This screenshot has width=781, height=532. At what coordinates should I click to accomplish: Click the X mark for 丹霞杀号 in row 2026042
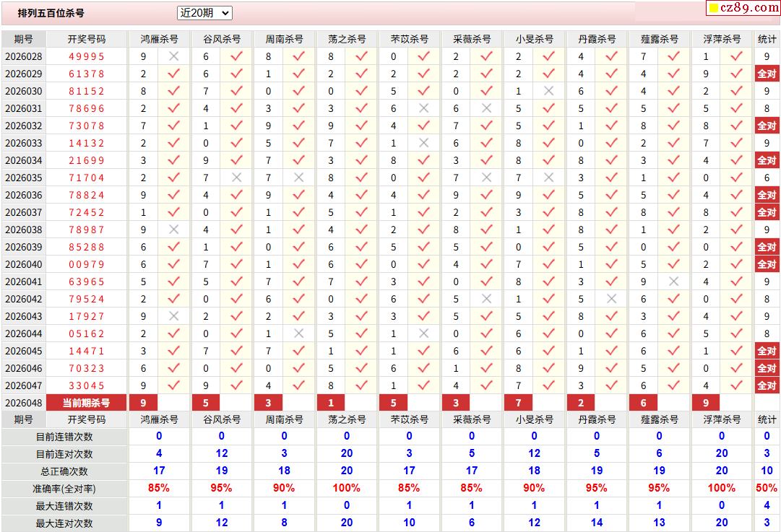pos(611,299)
